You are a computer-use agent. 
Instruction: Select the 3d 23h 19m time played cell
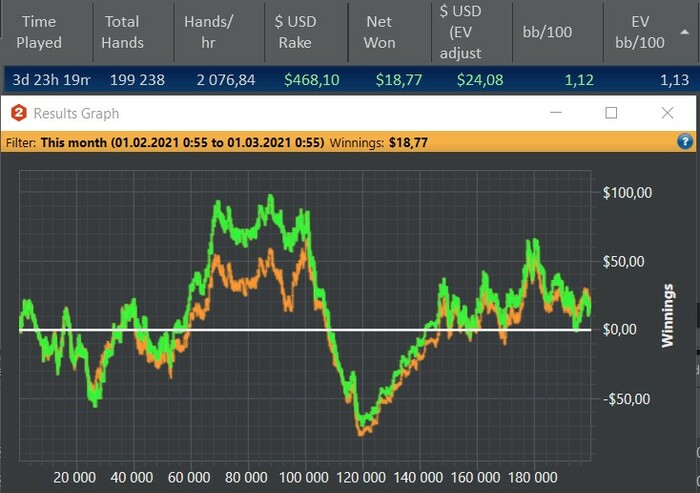[51, 80]
